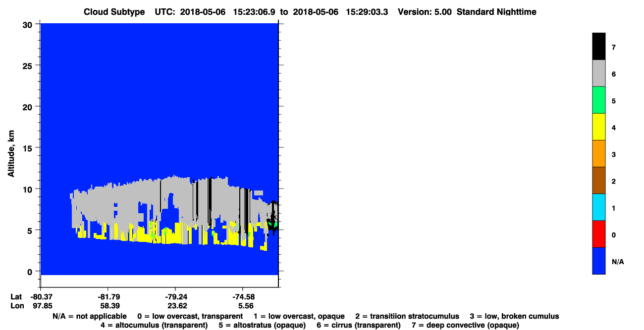Click the y-axis tick label 25
This screenshot has width=644, height=330.
28,65
